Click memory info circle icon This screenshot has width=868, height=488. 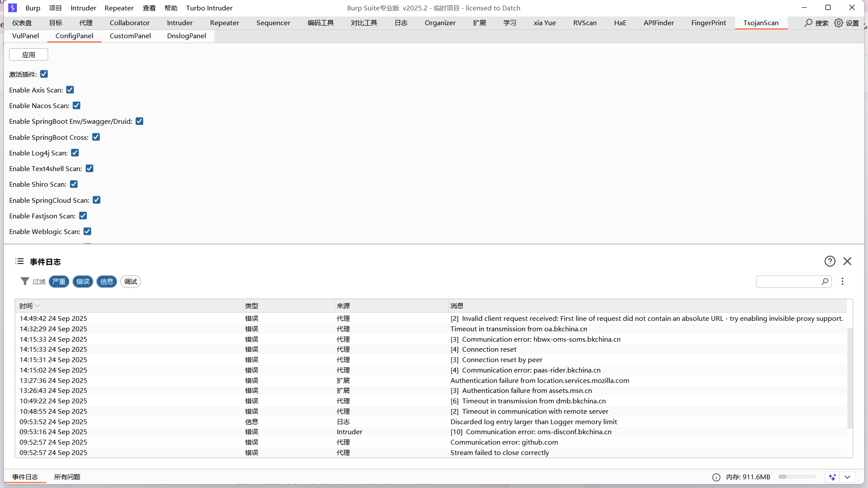(x=716, y=477)
